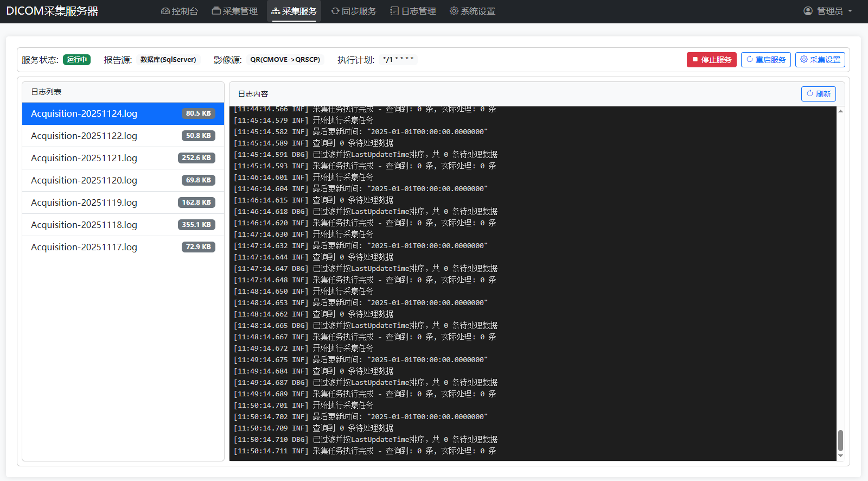The image size is (868, 481).
Task: Click the 采集管理 briefcase icon
Action: pyautogui.click(x=216, y=11)
